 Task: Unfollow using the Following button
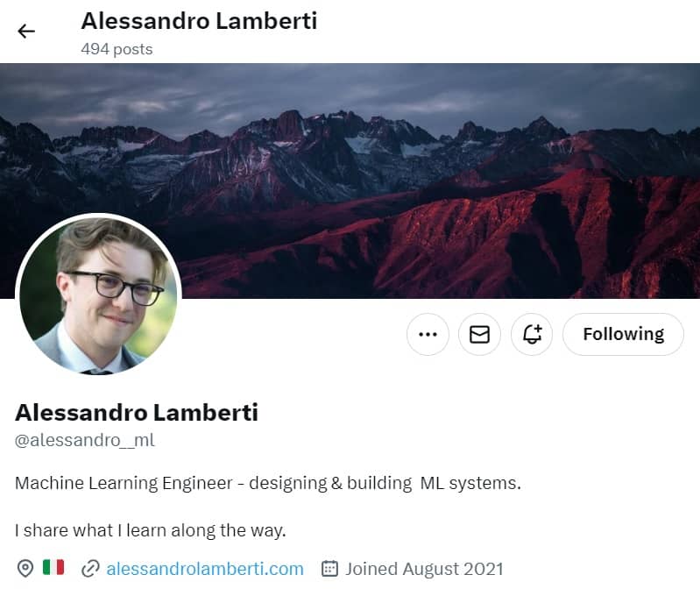(x=623, y=334)
